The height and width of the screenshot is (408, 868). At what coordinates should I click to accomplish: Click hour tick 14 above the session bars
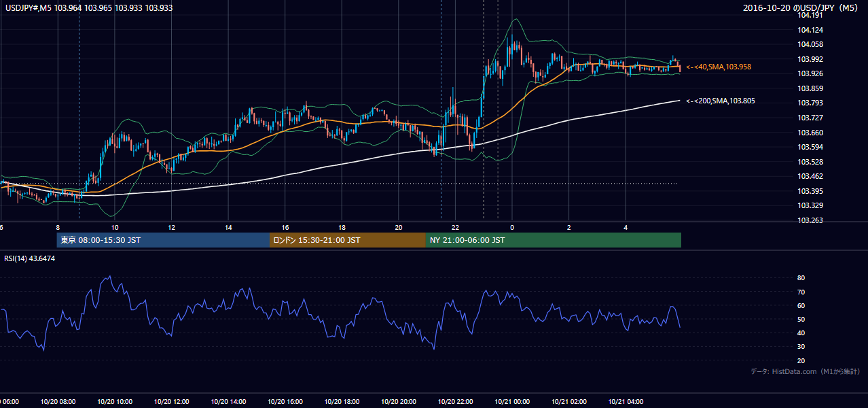tap(229, 228)
